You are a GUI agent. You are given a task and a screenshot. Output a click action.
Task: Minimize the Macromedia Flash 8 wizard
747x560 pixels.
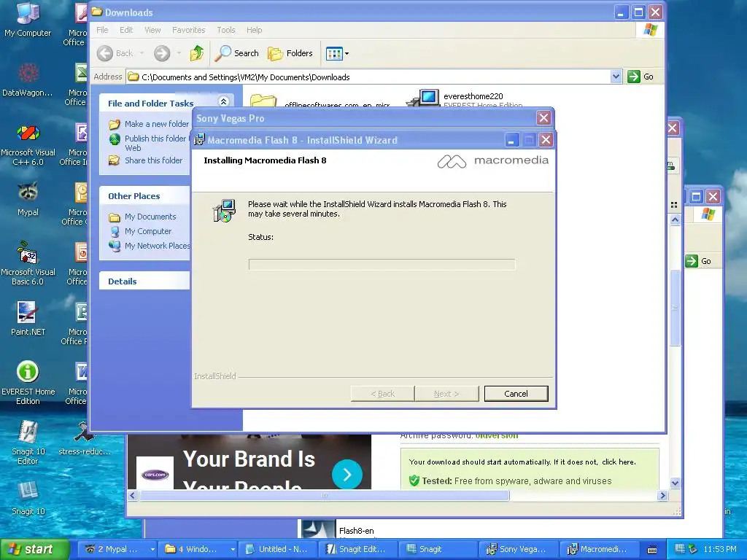click(511, 140)
